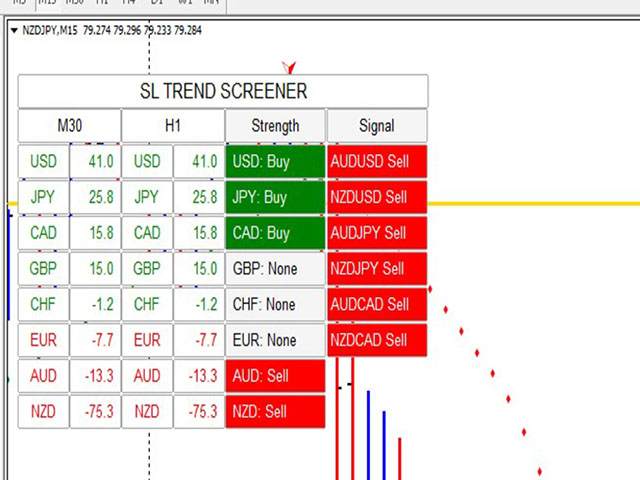Click the NZD: Sell strength cell
Screen dimensions: 640x480
coord(275,411)
